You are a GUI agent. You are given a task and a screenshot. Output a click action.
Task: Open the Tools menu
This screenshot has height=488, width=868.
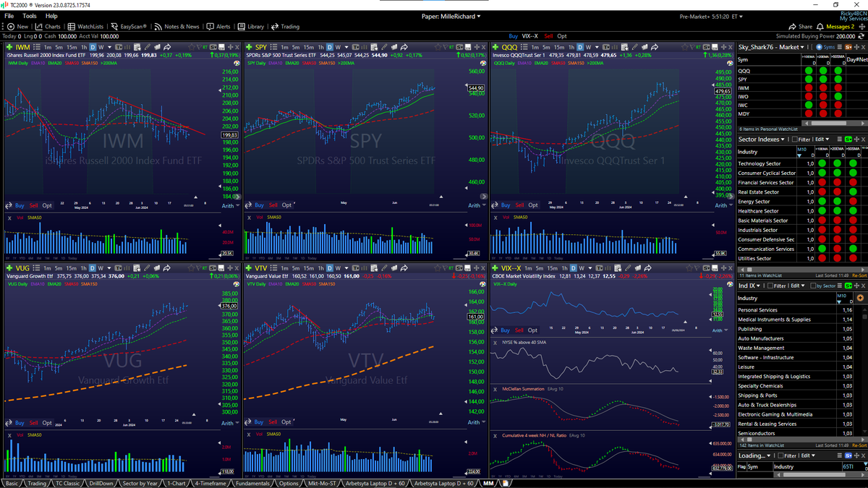[30, 16]
